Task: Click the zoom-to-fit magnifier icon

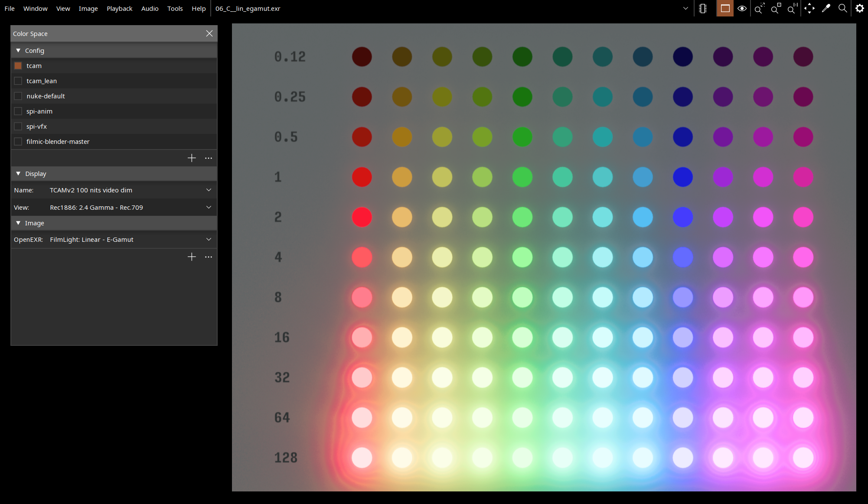Action: [759, 9]
